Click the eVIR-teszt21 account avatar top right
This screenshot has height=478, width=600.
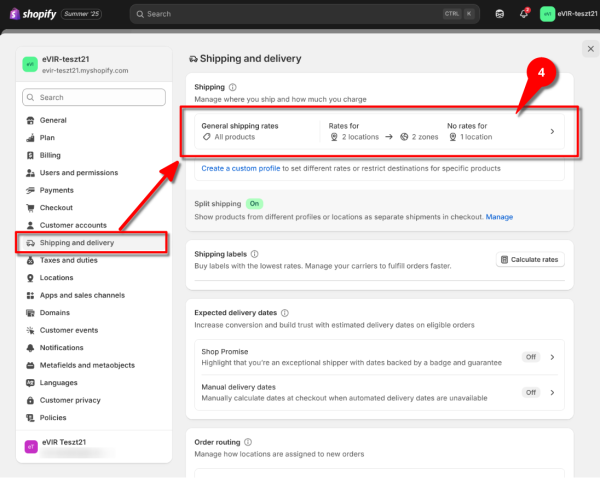pos(547,14)
